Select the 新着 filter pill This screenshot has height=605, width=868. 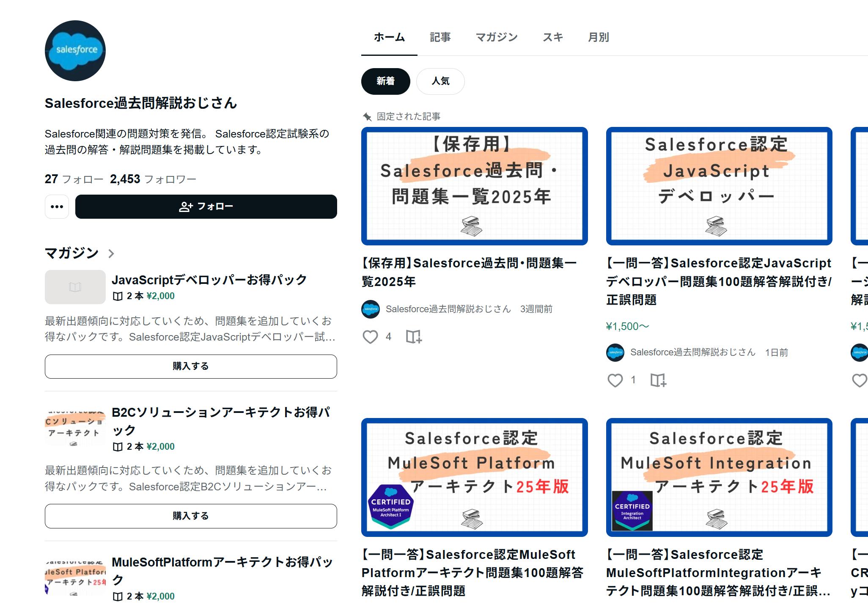(385, 81)
